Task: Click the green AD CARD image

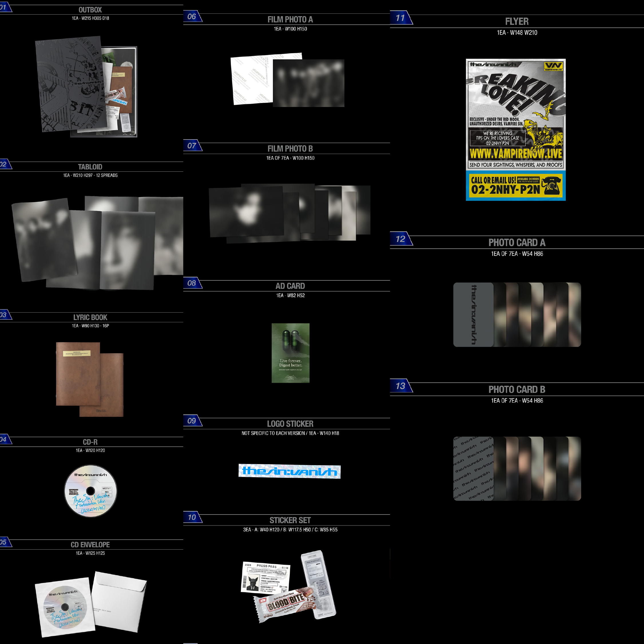Action: (290, 353)
